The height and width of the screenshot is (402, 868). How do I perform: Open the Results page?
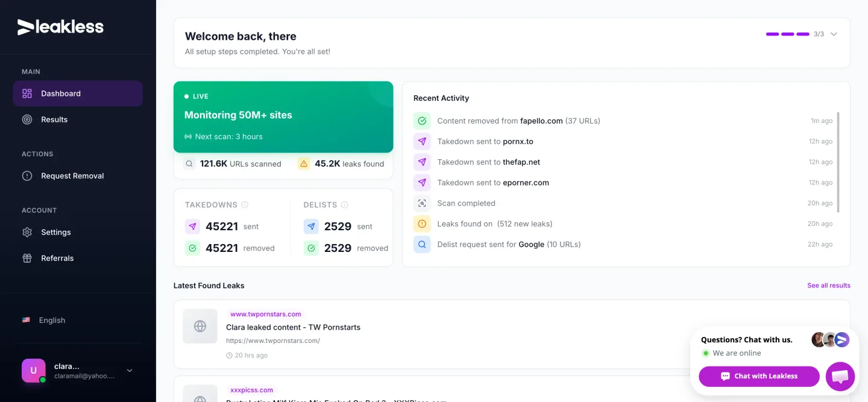78,119
